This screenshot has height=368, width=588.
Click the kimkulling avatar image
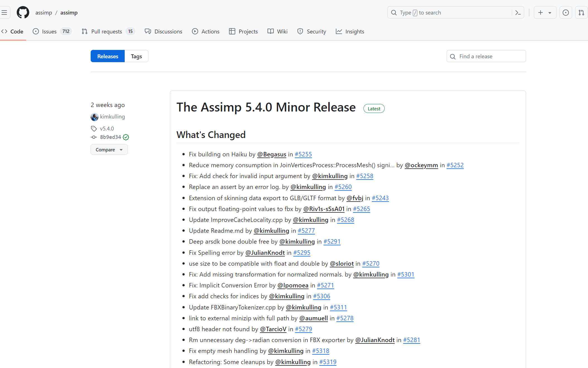95,117
